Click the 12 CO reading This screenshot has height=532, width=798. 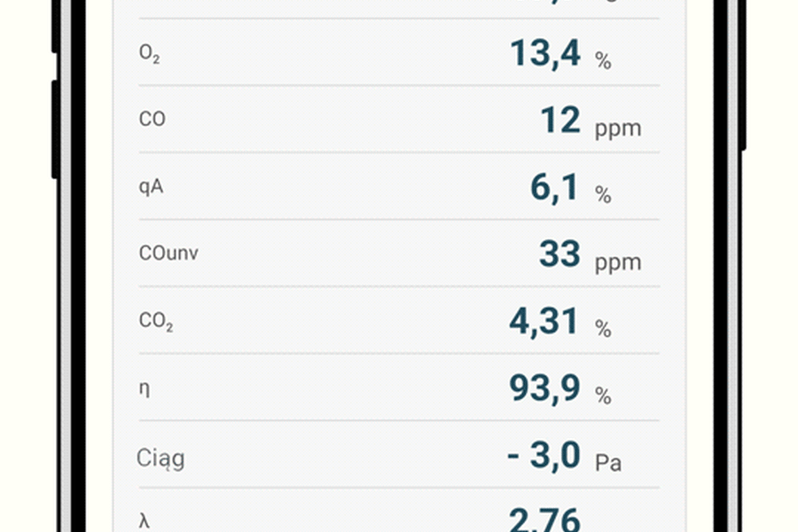click(x=560, y=121)
